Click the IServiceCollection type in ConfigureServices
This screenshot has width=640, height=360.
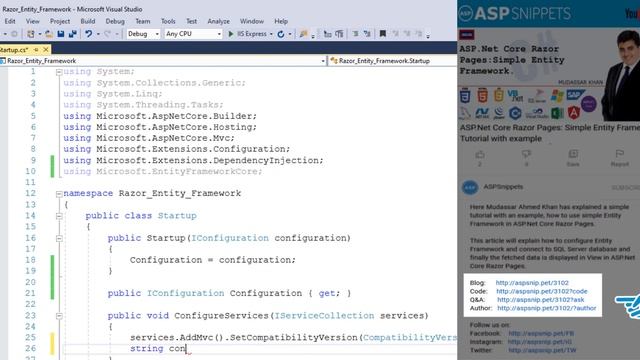click(324, 316)
